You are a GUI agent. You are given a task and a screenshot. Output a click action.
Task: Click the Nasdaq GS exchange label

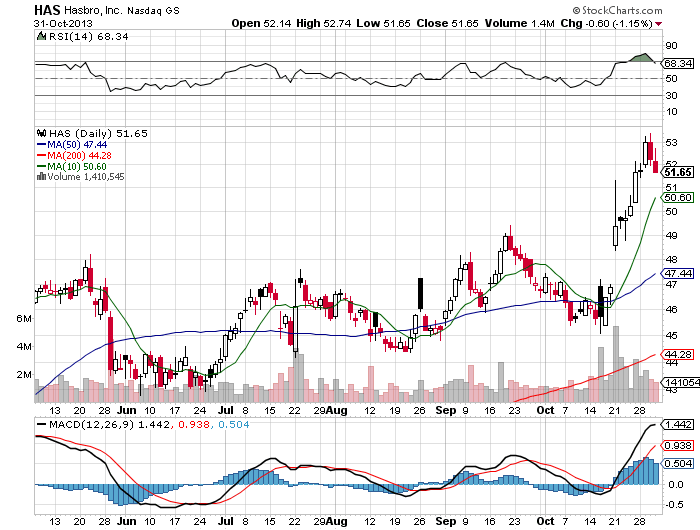click(x=154, y=10)
